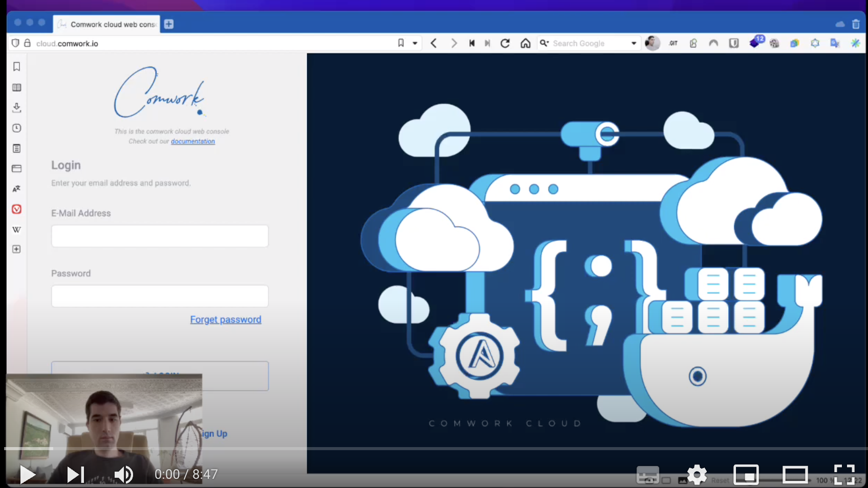Open the closed tabs trash icon

coord(856,24)
